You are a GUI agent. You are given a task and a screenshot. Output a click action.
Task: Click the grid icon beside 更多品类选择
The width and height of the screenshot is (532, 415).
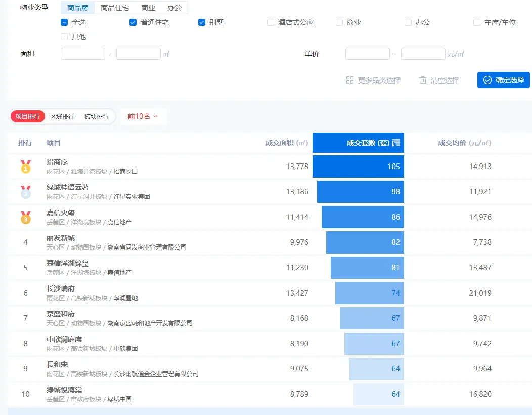(x=350, y=80)
